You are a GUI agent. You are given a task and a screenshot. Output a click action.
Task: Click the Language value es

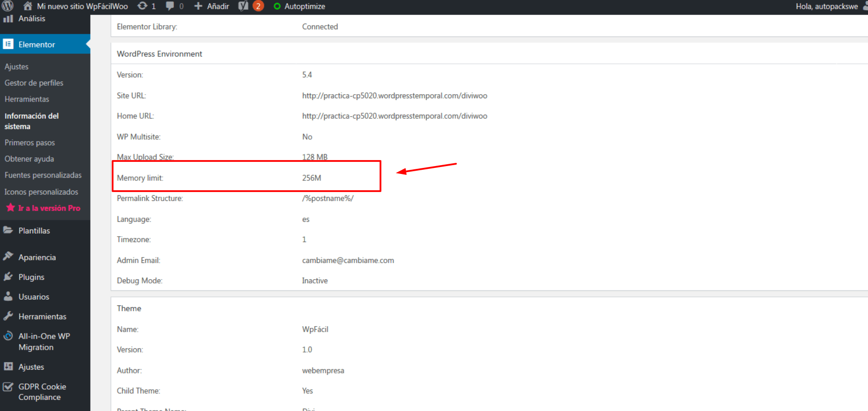pos(306,219)
